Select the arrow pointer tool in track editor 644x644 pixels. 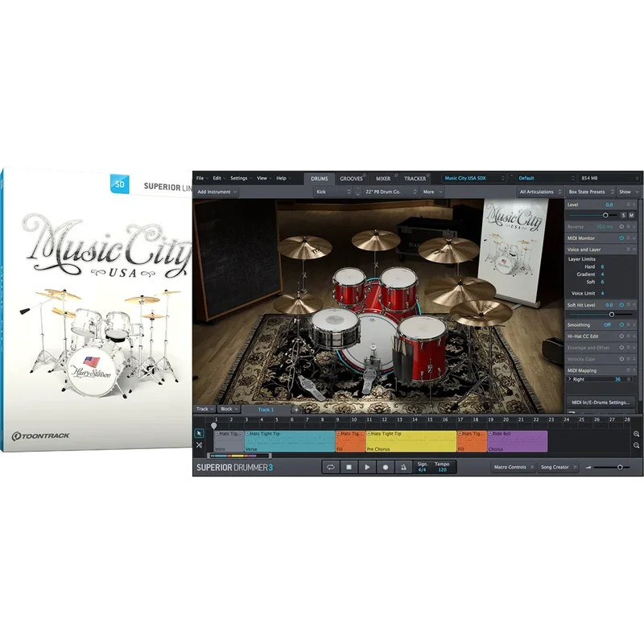[199, 433]
